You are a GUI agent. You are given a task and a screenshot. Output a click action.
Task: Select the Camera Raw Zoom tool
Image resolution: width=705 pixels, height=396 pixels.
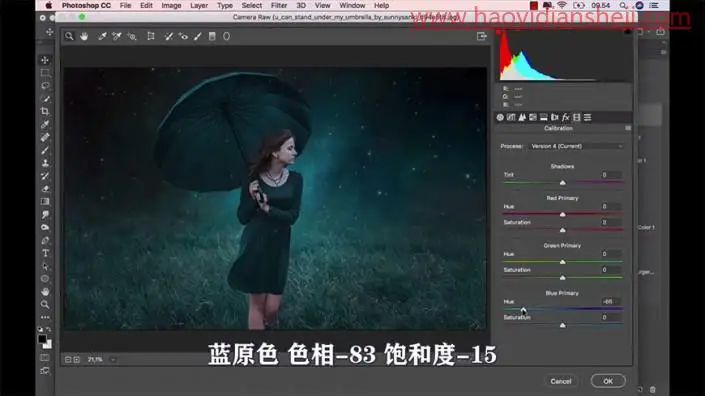69,36
